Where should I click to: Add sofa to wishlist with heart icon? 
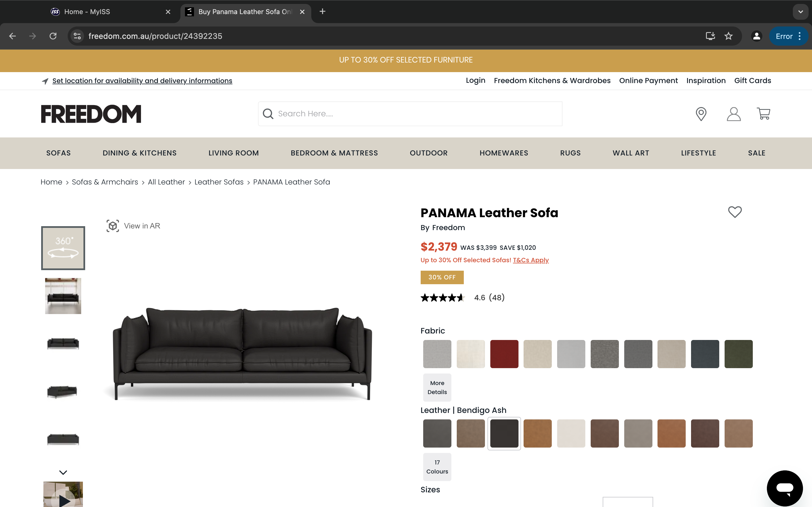click(x=734, y=212)
